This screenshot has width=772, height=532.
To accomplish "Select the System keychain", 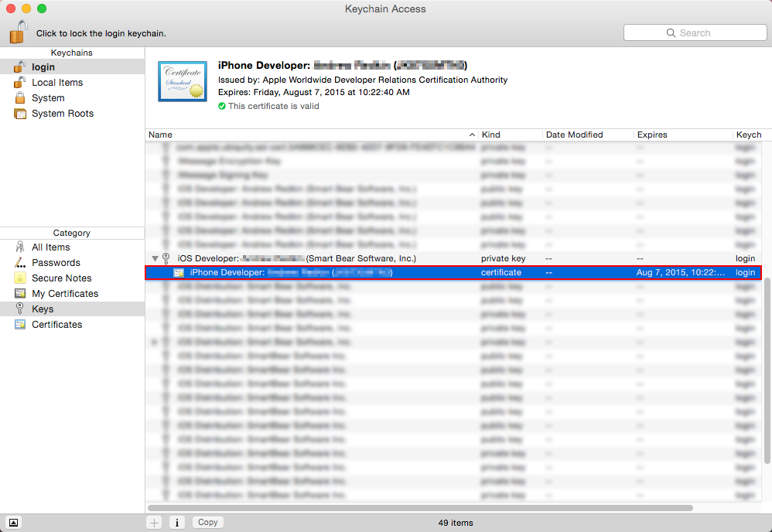I will pyautogui.click(x=73, y=98).
